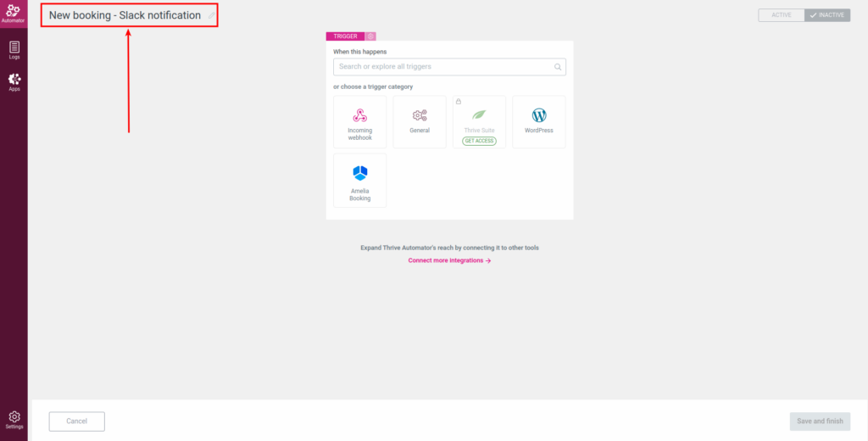Select the General trigger category
Screen dimensions: 868x441
[x=419, y=122]
